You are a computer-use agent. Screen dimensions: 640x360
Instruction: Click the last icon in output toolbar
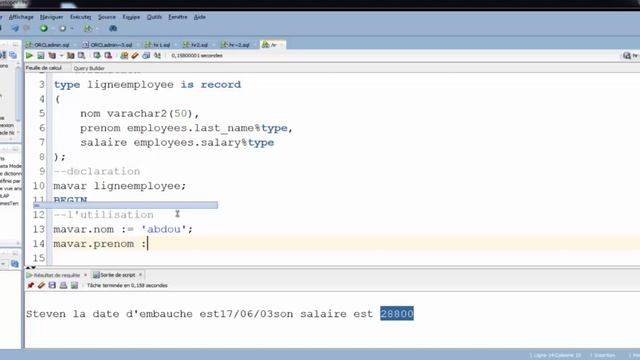(x=74, y=285)
